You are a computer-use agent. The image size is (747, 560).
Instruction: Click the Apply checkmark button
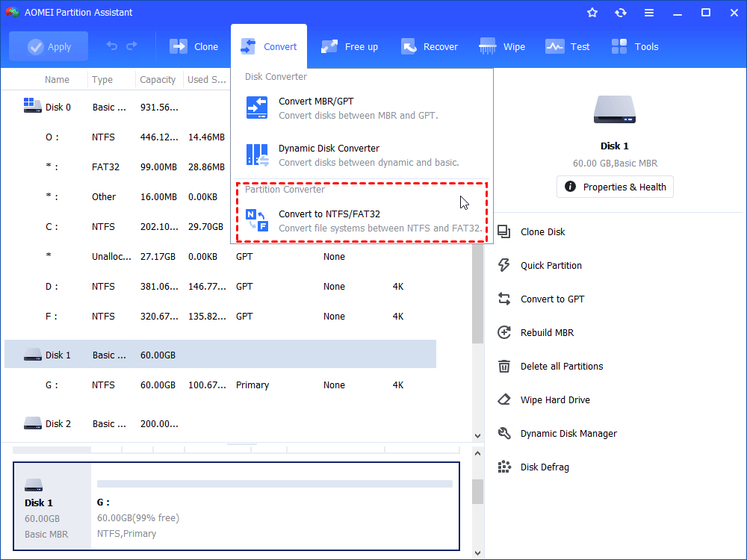point(49,46)
